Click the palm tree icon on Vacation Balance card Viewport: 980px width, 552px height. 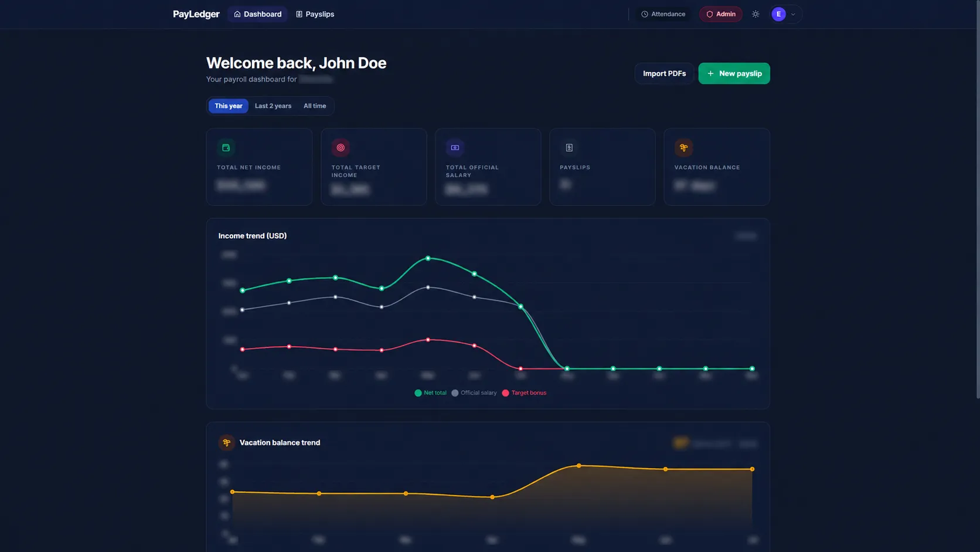pyautogui.click(x=683, y=148)
